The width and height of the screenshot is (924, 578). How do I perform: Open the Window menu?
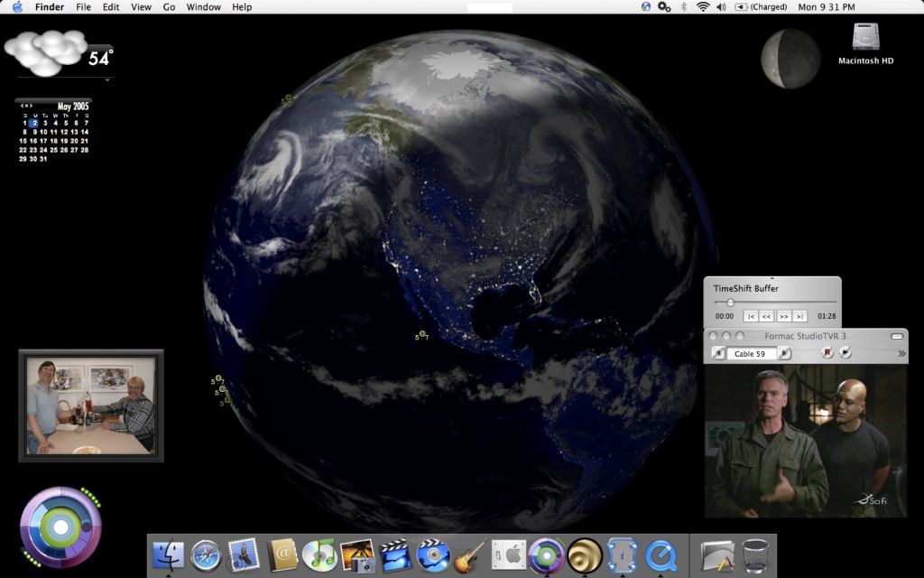pyautogui.click(x=203, y=7)
